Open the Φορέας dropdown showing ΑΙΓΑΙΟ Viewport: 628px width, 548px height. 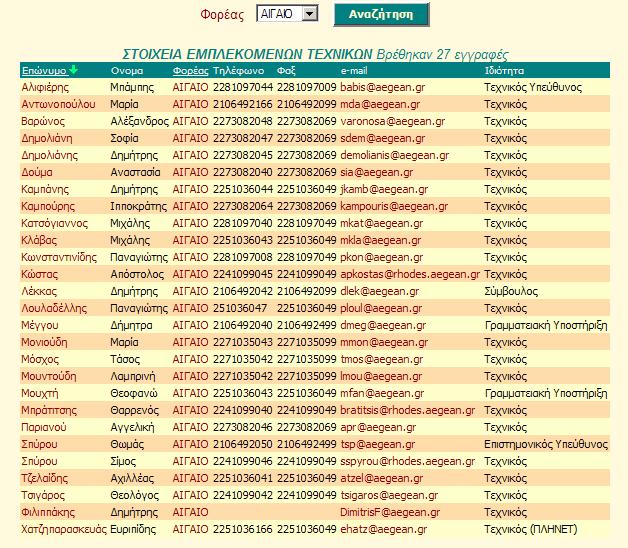(287, 14)
